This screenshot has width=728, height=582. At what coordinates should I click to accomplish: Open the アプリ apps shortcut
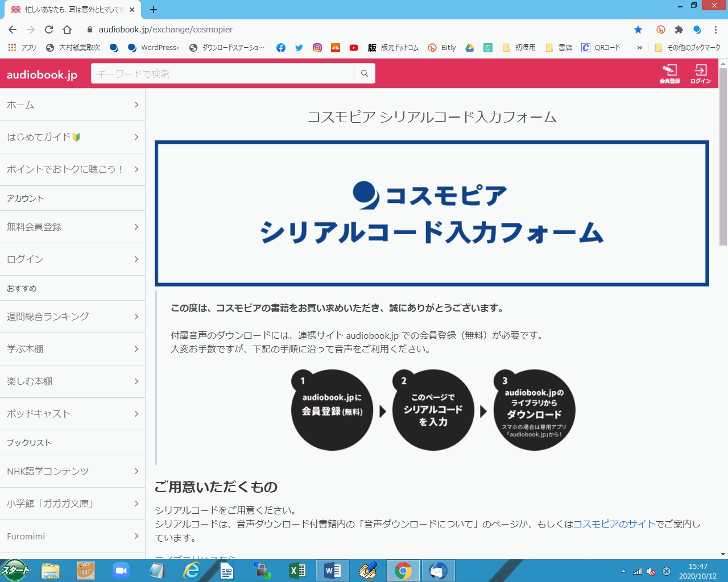point(22,48)
